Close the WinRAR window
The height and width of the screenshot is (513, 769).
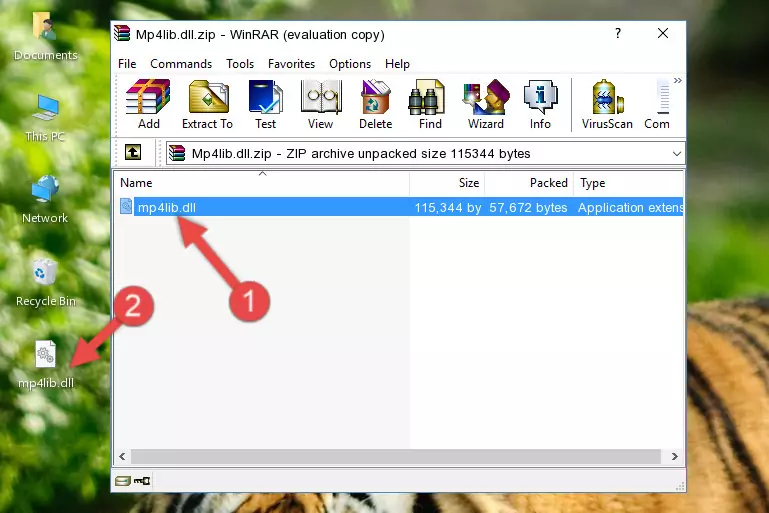point(663,33)
